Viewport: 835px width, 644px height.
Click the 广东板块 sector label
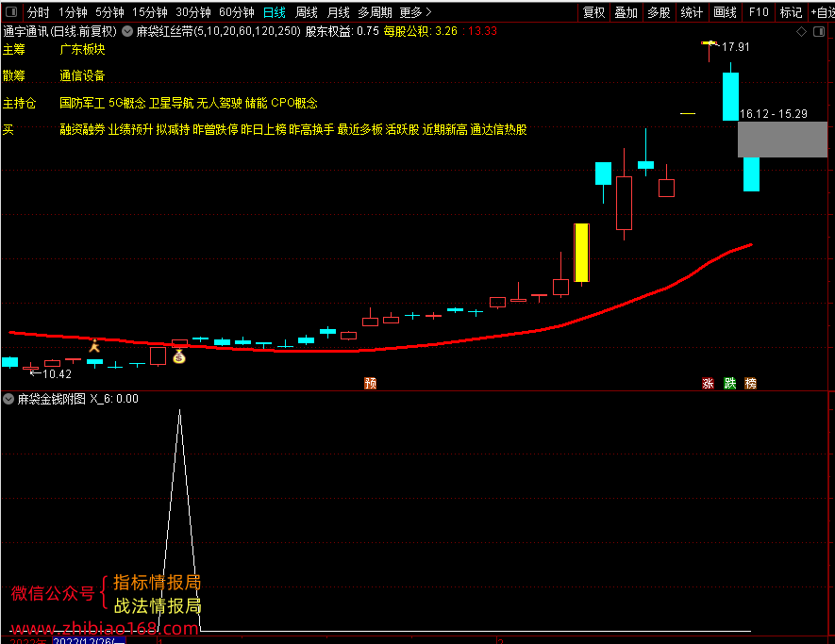point(82,49)
